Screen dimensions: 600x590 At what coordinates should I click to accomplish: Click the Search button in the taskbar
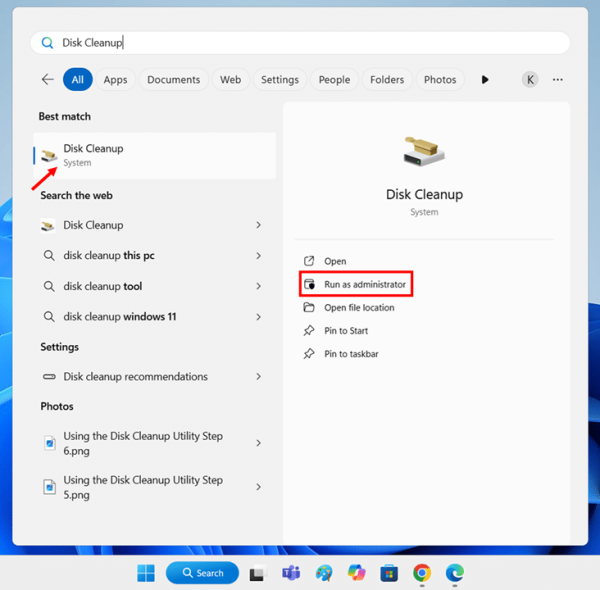202,573
